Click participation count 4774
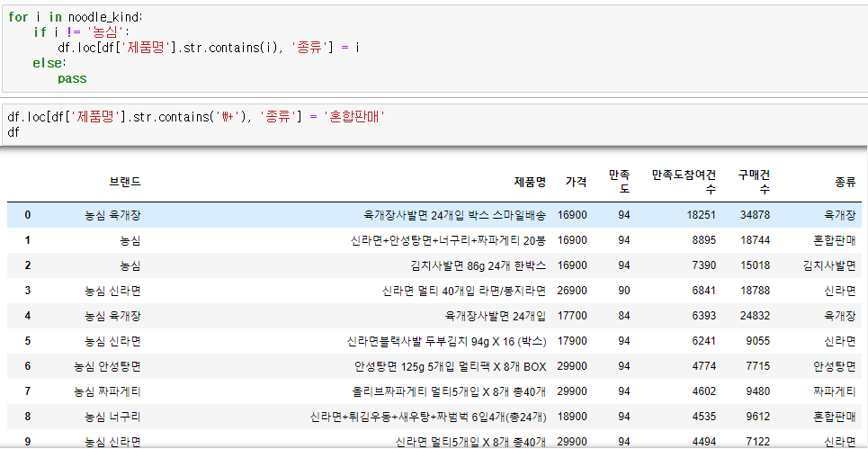Viewport: 868px width, 449px height. coord(703,366)
